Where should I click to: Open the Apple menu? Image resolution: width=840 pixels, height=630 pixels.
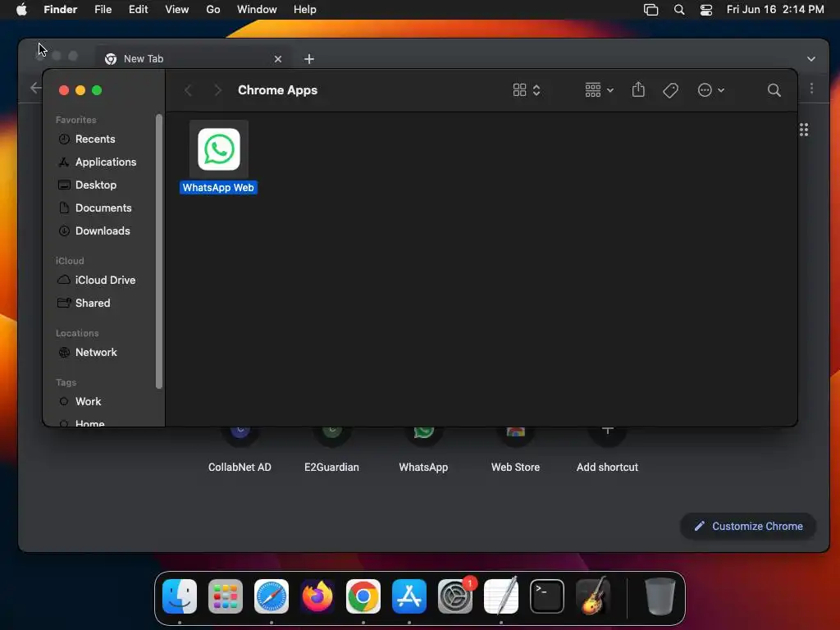pos(21,10)
